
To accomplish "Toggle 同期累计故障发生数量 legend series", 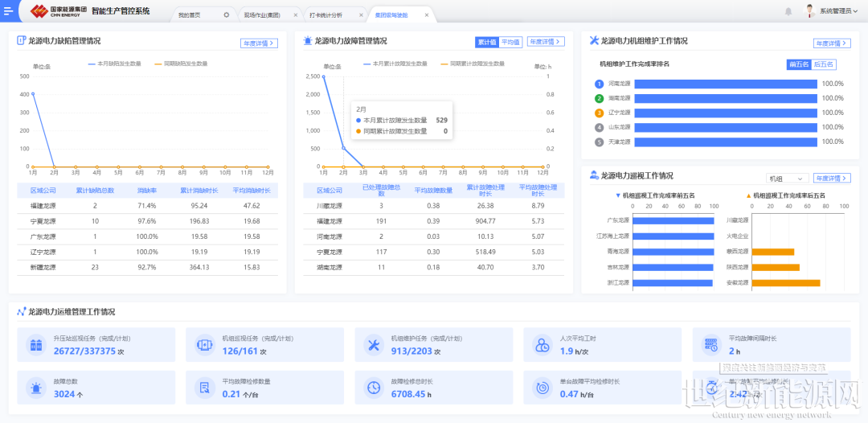I will 473,64.
